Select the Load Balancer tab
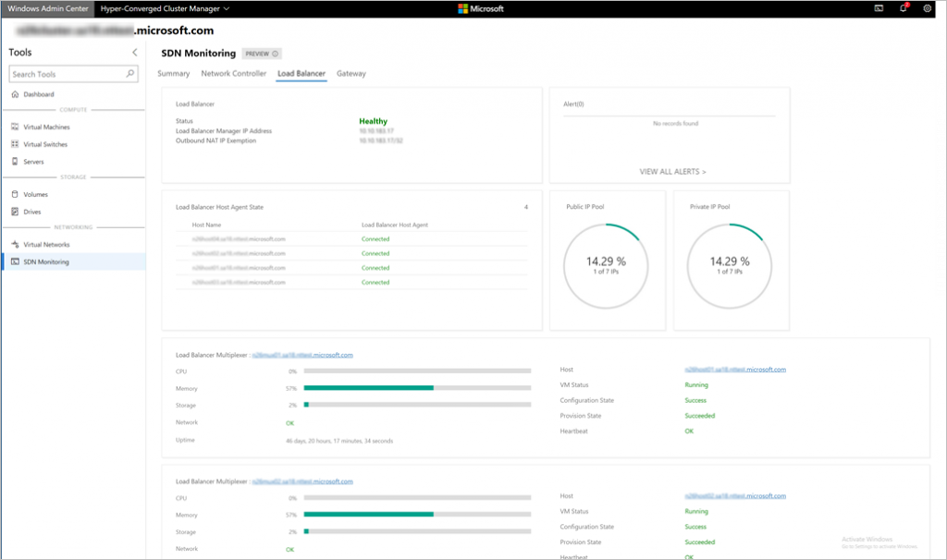This screenshot has height=560, width=947. click(x=301, y=74)
